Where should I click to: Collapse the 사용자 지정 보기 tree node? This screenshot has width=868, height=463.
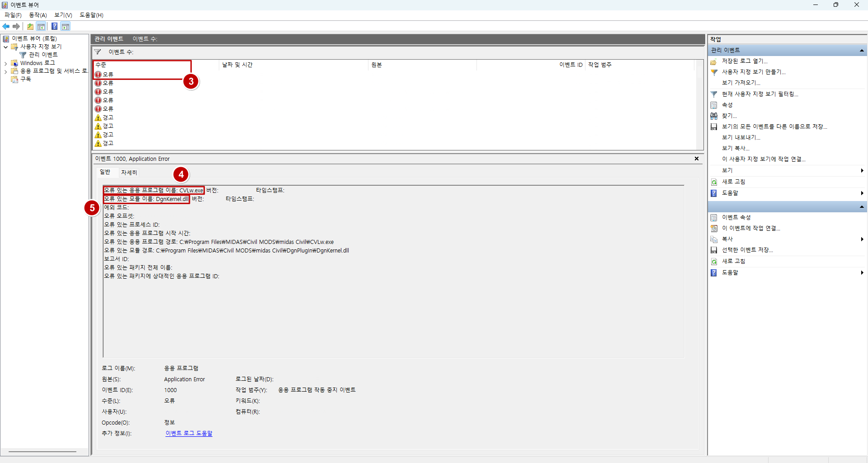[5, 47]
